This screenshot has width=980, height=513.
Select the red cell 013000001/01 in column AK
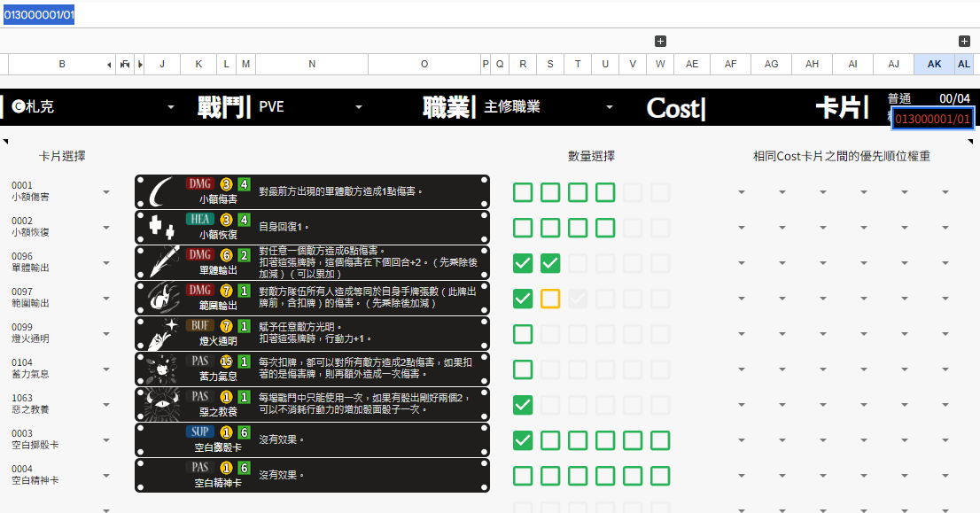tap(932, 119)
